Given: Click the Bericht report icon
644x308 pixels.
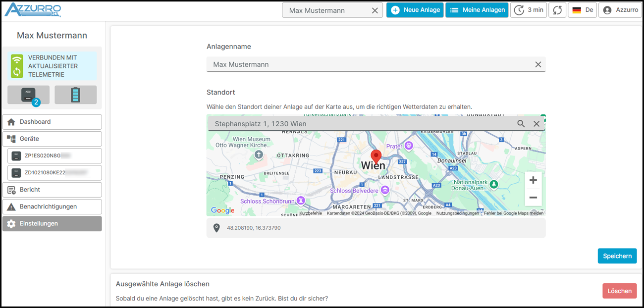Looking at the screenshot, I should pyautogui.click(x=11, y=190).
